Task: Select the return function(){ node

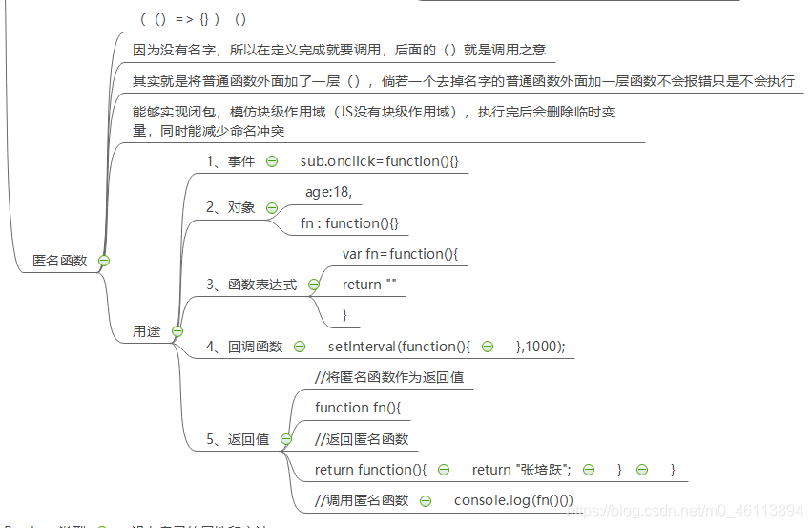Action: 371,470
